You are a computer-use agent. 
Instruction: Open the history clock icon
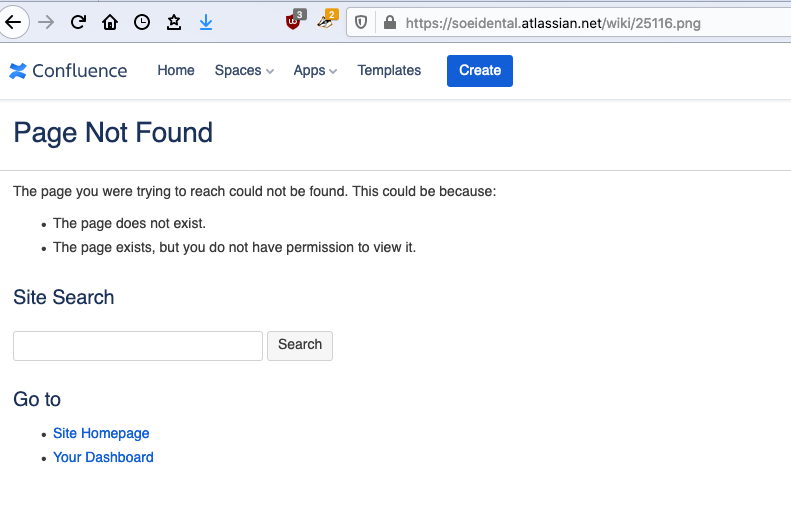pos(142,22)
